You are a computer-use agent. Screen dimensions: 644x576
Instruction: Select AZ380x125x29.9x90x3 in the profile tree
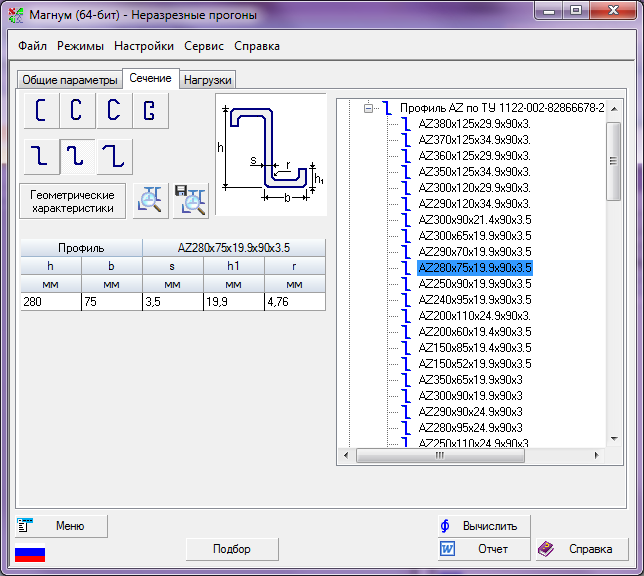pyautogui.click(x=473, y=124)
